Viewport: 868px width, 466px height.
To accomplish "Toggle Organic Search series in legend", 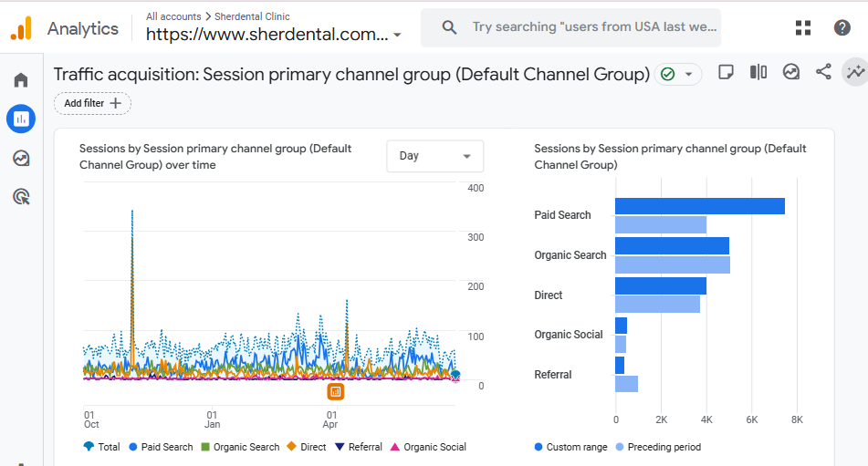I will point(239,447).
